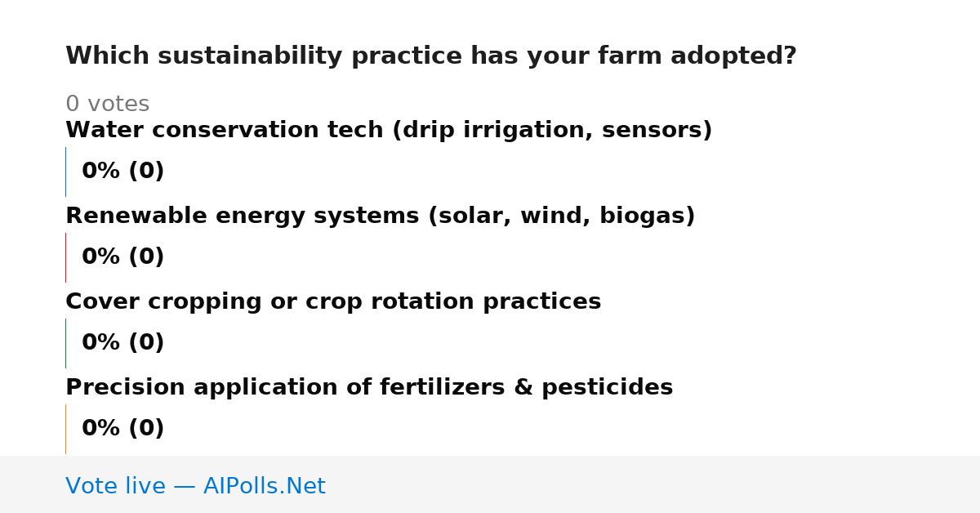The image size is (980, 513).
Task: Click 0% (0) result under Cover cropping
Action: coord(123,343)
